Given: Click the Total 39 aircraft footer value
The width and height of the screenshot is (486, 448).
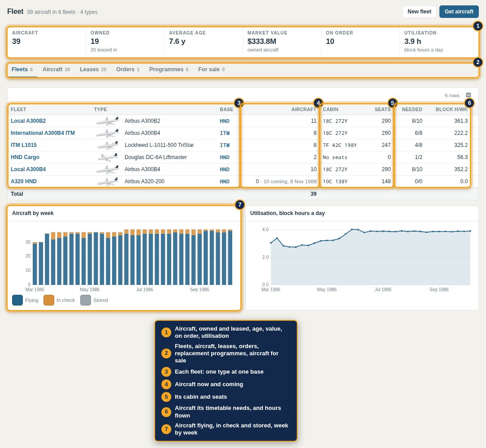Looking at the screenshot, I should pos(313,194).
